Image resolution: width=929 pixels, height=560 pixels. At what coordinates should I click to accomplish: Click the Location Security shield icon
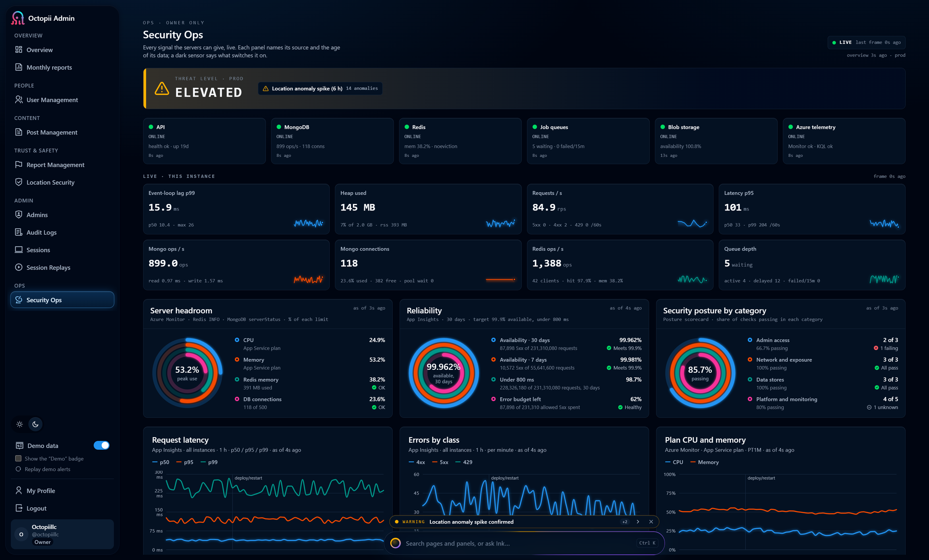point(19,182)
